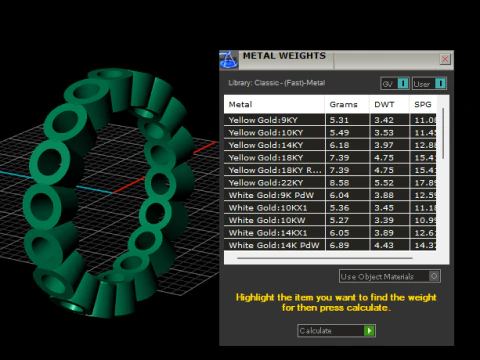Click the SPG column header
Image resolution: width=480 pixels, height=360 pixels.
423,104
